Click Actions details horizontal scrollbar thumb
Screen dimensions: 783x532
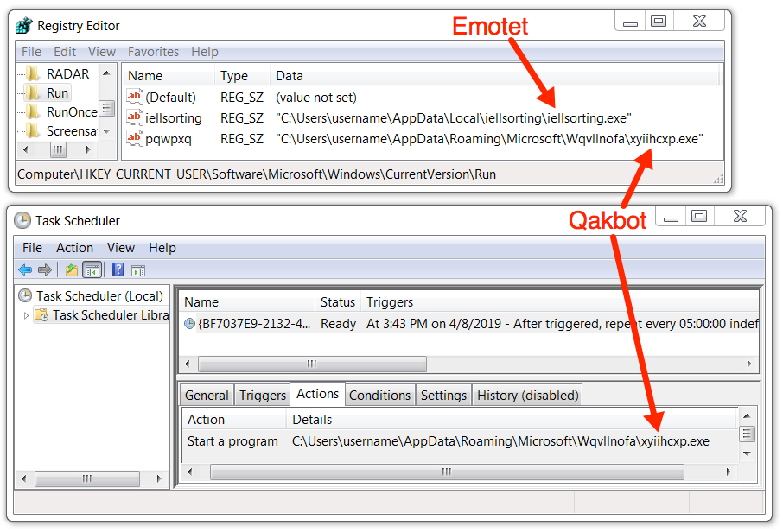447,472
